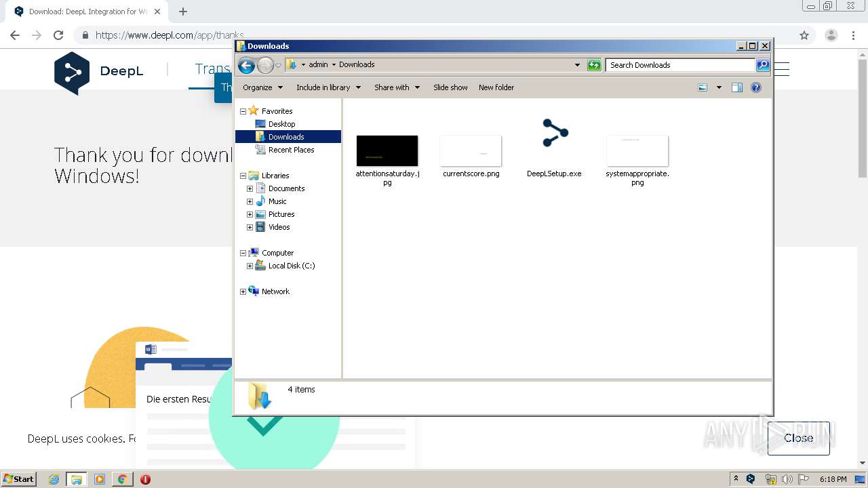Select the Videos library
The width and height of the screenshot is (868, 488).
click(279, 227)
